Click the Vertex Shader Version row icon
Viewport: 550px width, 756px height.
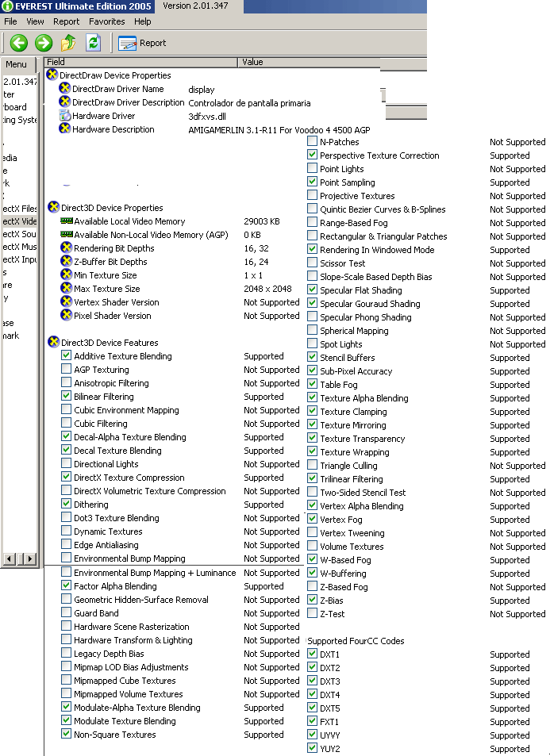66,301
